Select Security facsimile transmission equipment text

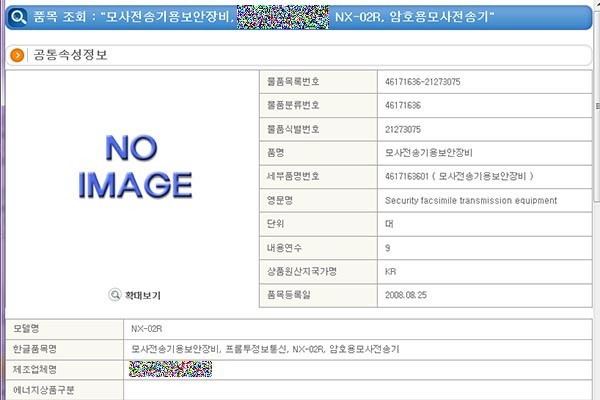coord(471,201)
